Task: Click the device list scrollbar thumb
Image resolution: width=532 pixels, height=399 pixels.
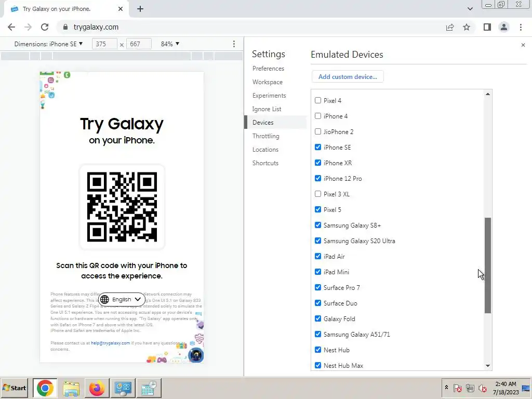Action: (x=487, y=265)
